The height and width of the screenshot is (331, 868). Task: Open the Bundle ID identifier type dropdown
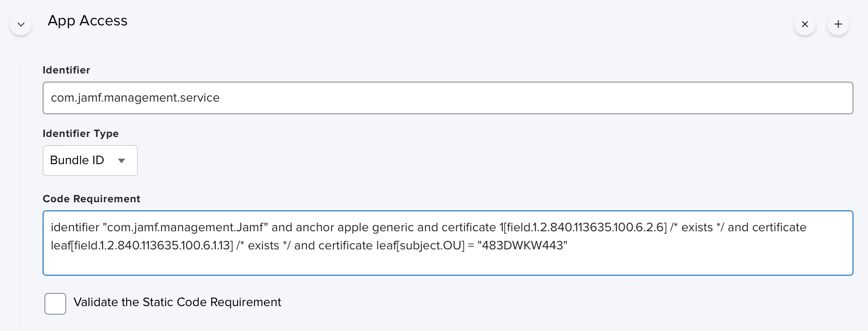point(90,161)
